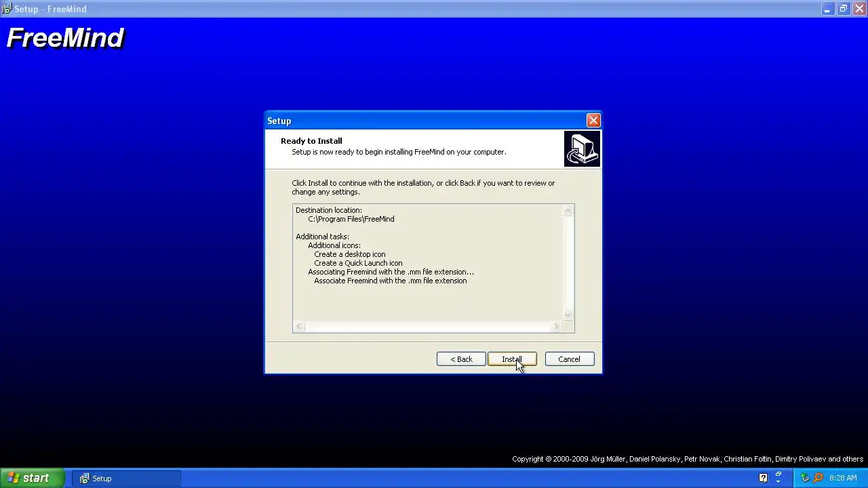
Task: Click 'Additional tasks:' label
Action: click(x=323, y=237)
